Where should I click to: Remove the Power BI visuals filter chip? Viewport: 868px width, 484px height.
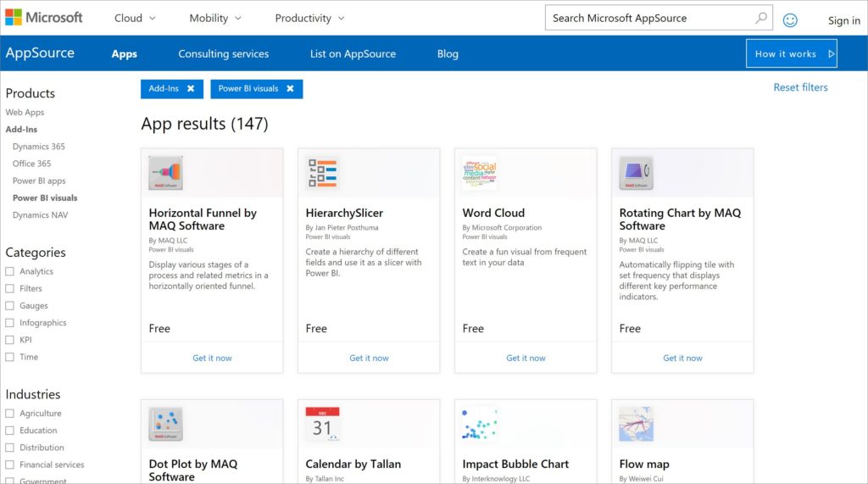pyautogui.click(x=290, y=89)
